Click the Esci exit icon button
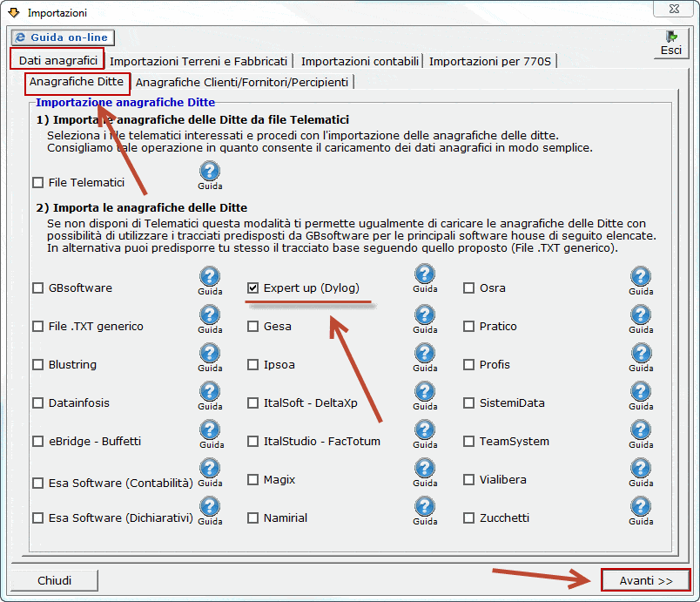This screenshot has height=602, width=700. tap(670, 44)
